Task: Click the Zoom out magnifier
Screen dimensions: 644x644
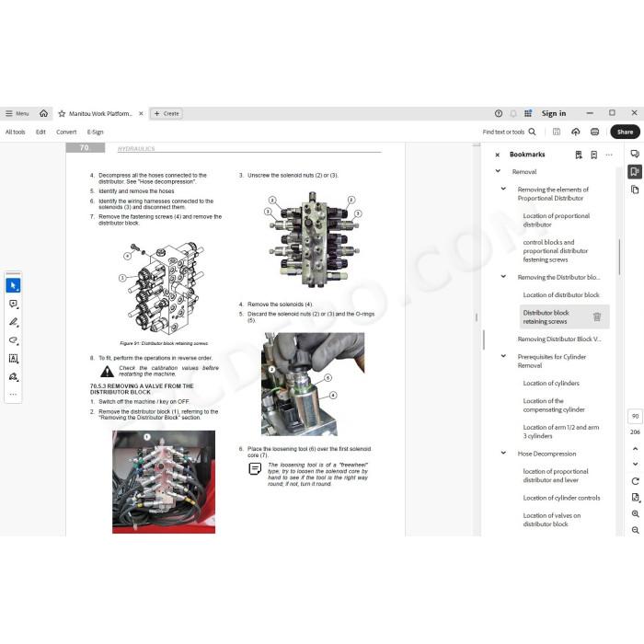Action: click(635, 530)
